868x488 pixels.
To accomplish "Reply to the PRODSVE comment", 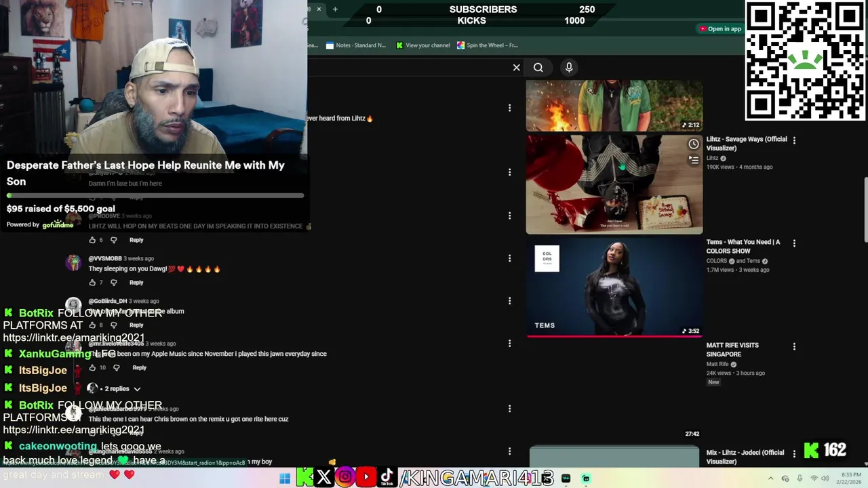I will tap(136, 240).
